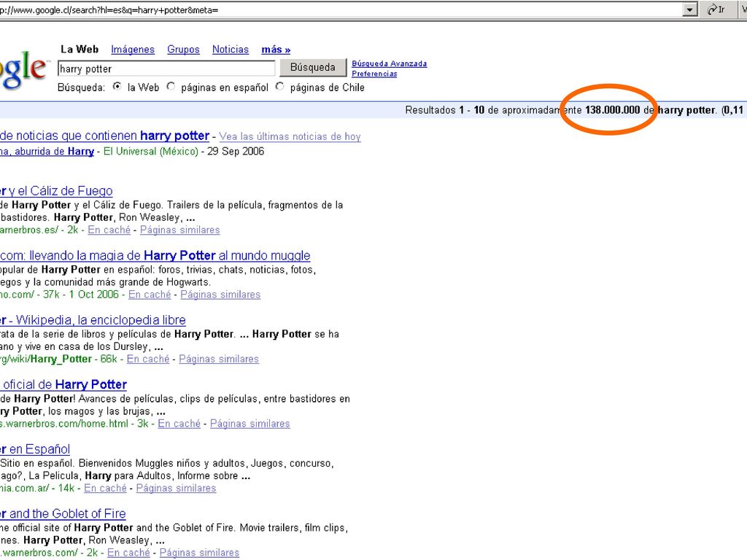This screenshot has width=747, height=560.
Task: Open En caché for the Wikipedia result
Action: [x=148, y=359]
